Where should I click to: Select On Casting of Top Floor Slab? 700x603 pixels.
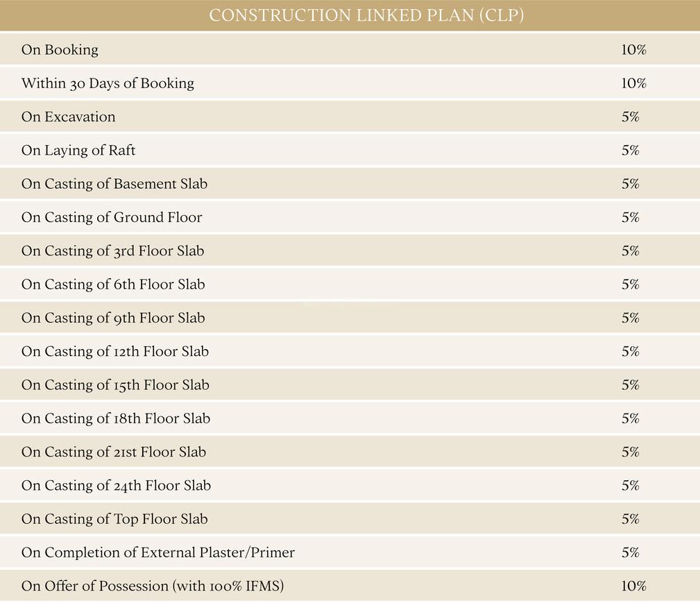click(x=114, y=519)
